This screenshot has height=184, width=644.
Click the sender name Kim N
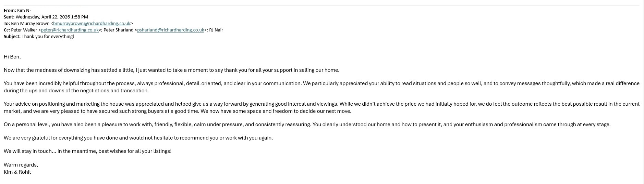click(23, 11)
